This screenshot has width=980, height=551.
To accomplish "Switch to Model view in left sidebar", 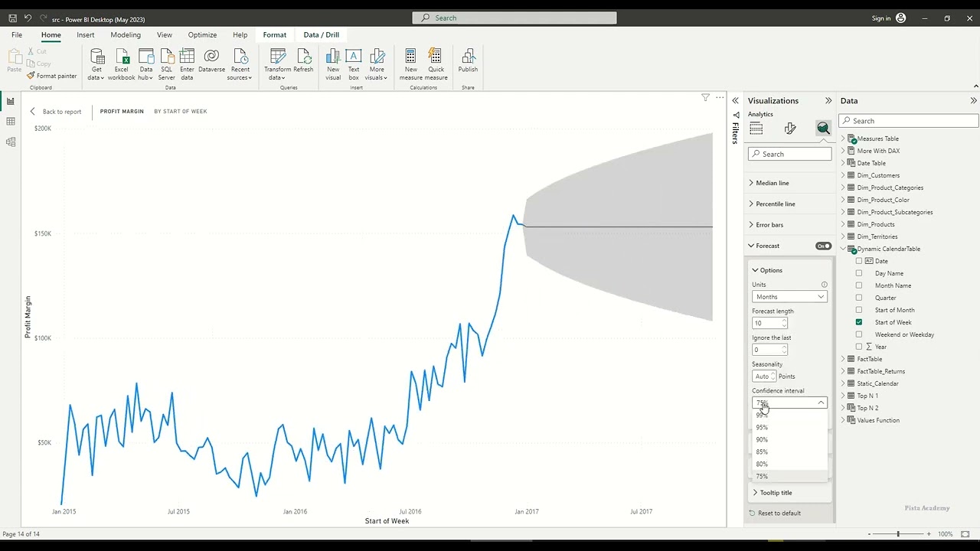I will [x=11, y=142].
